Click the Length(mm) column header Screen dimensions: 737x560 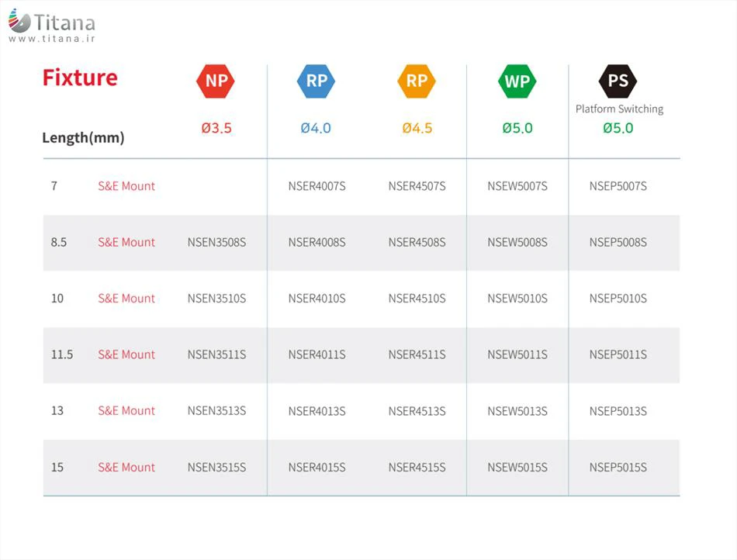point(83,138)
